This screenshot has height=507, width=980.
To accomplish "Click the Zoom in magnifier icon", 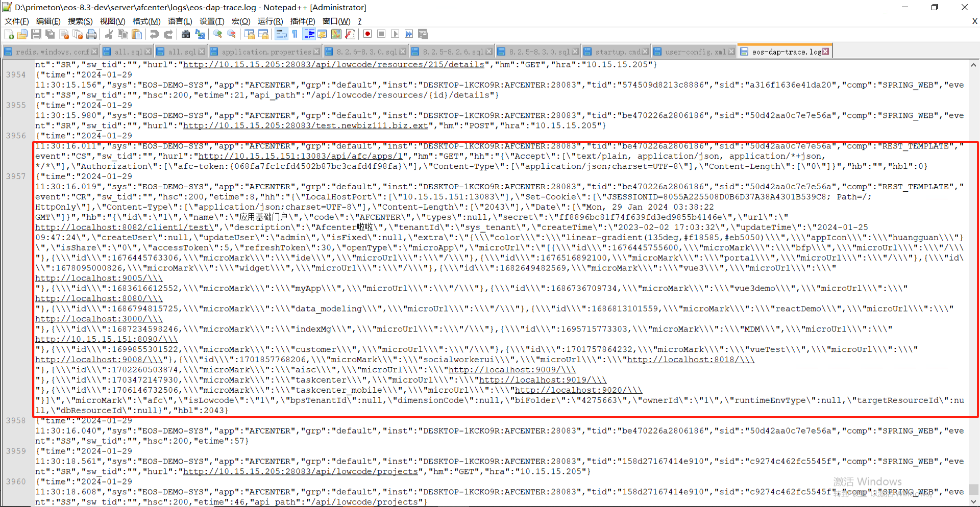I will tap(218, 34).
